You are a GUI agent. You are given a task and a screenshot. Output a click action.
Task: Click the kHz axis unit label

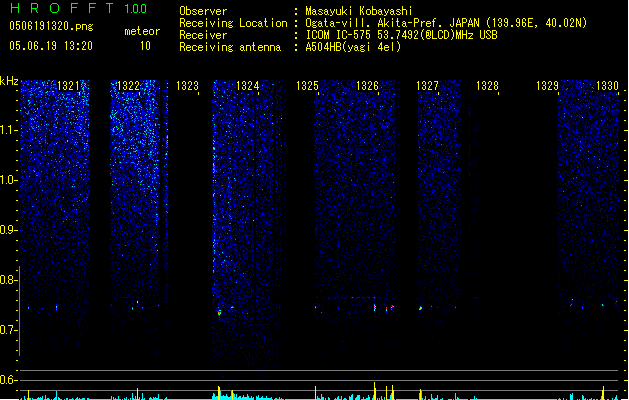pos(9,81)
